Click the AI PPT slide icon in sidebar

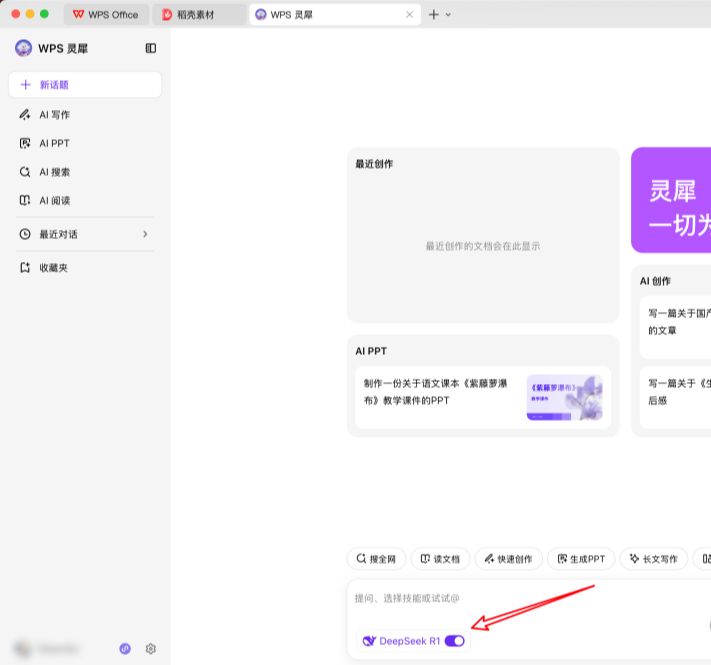tap(25, 143)
